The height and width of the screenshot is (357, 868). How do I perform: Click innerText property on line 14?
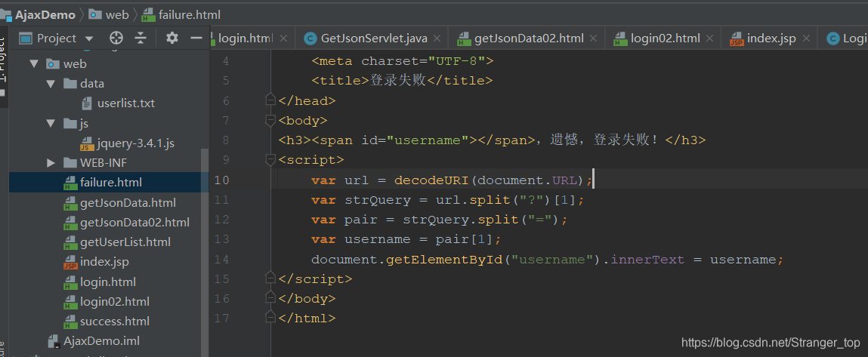point(648,260)
